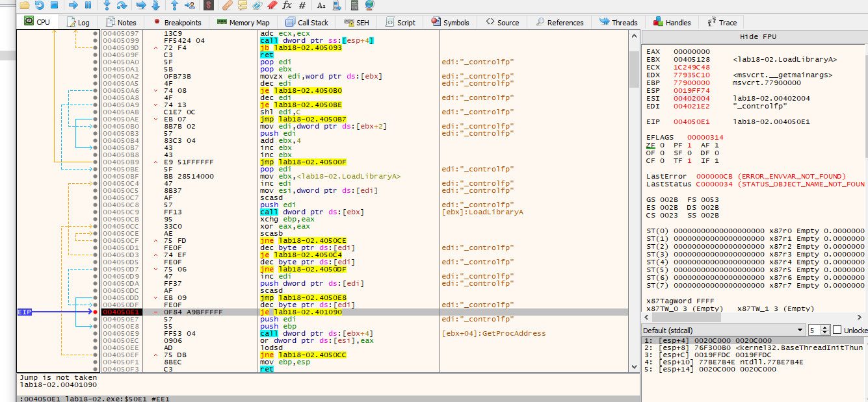The height and width of the screenshot is (402, 868).
Task: Toggle the Unlocked checkbox
Action: pos(837,330)
